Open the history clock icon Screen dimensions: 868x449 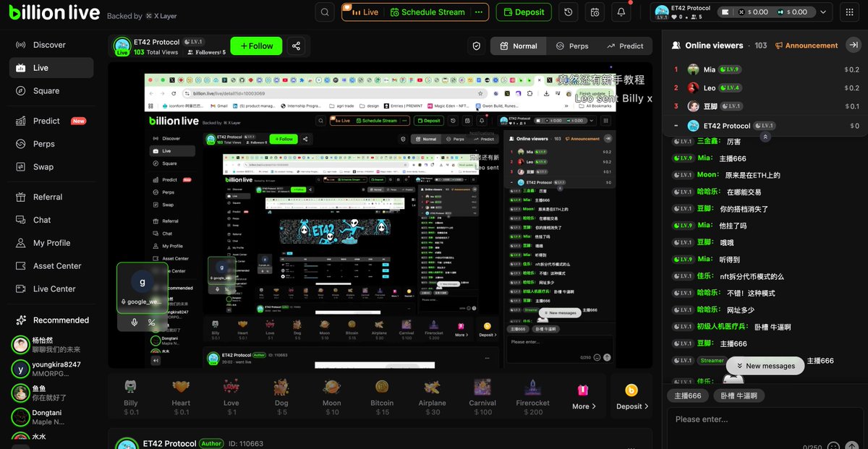coord(569,12)
